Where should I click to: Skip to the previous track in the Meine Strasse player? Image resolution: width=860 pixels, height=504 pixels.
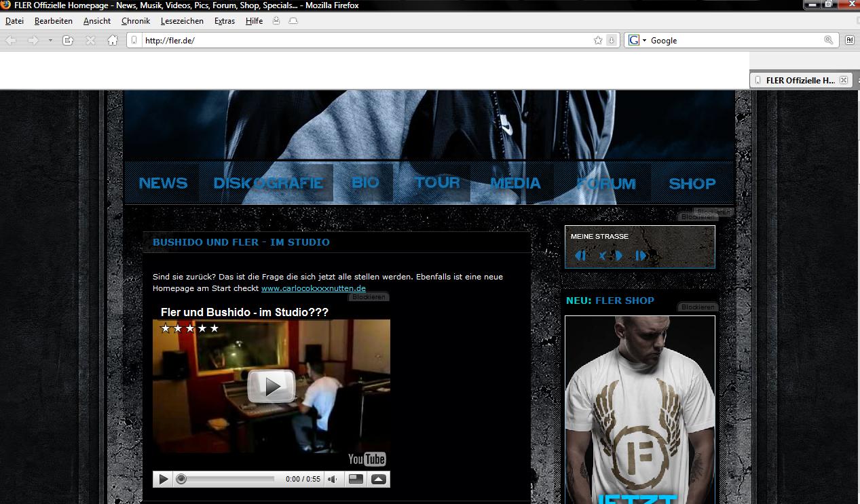(580, 256)
